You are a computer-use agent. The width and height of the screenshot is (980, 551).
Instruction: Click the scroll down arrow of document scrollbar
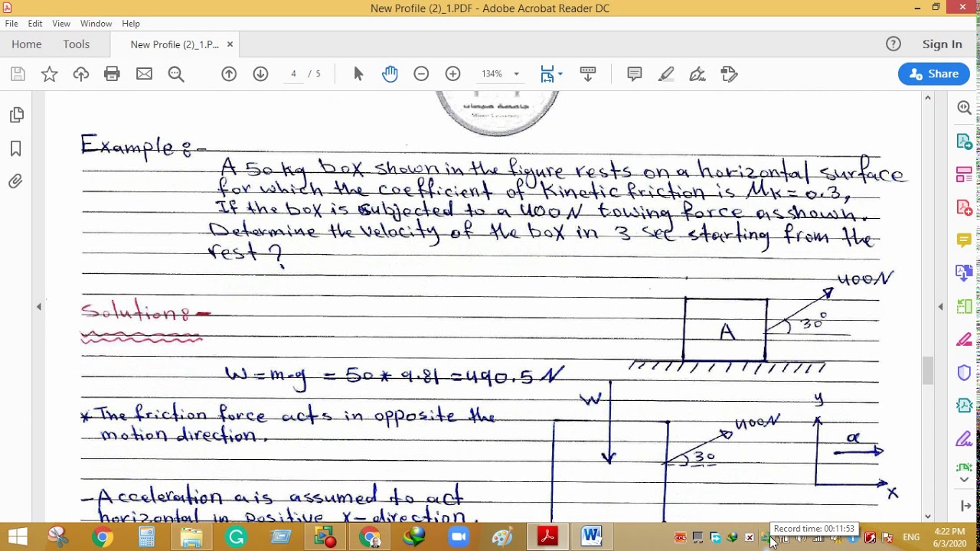[x=928, y=516]
